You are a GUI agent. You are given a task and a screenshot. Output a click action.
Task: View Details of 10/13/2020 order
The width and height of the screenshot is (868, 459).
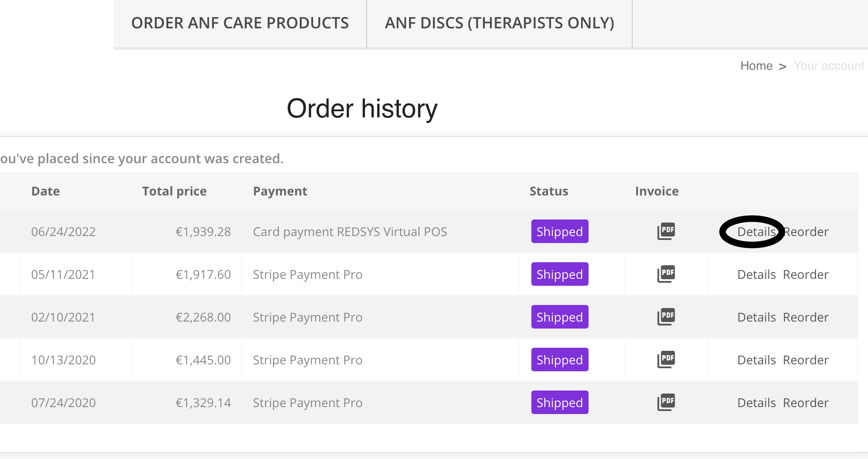pyautogui.click(x=756, y=360)
